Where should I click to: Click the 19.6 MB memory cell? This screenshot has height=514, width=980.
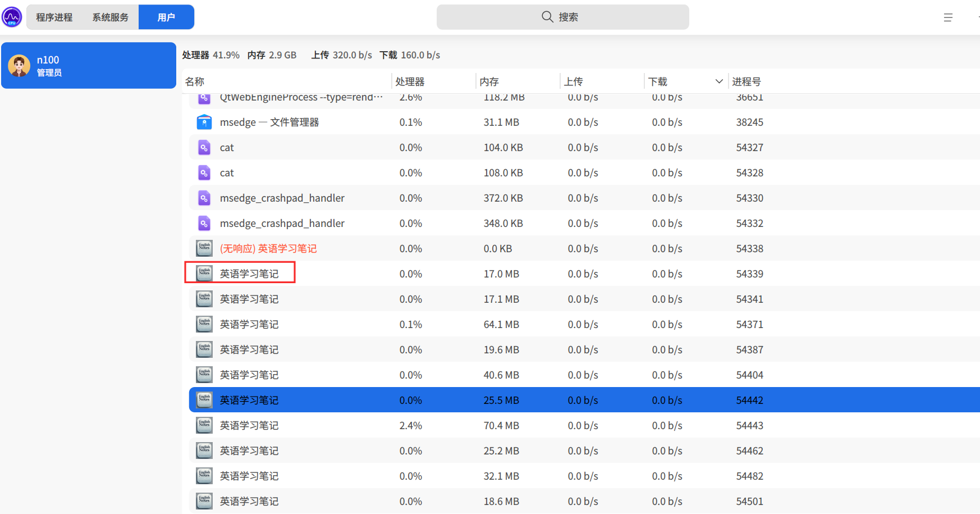501,349
